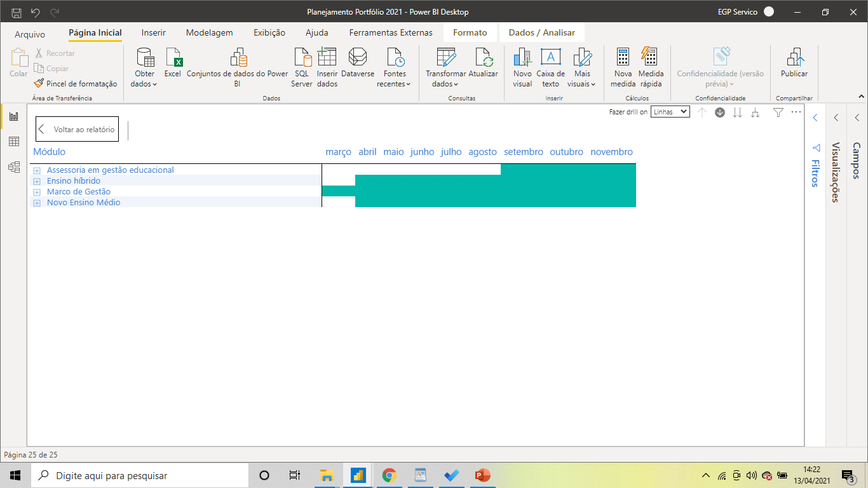This screenshot has height=488, width=868.
Task: Import data from Excel
Action: (x=173, y=64)
